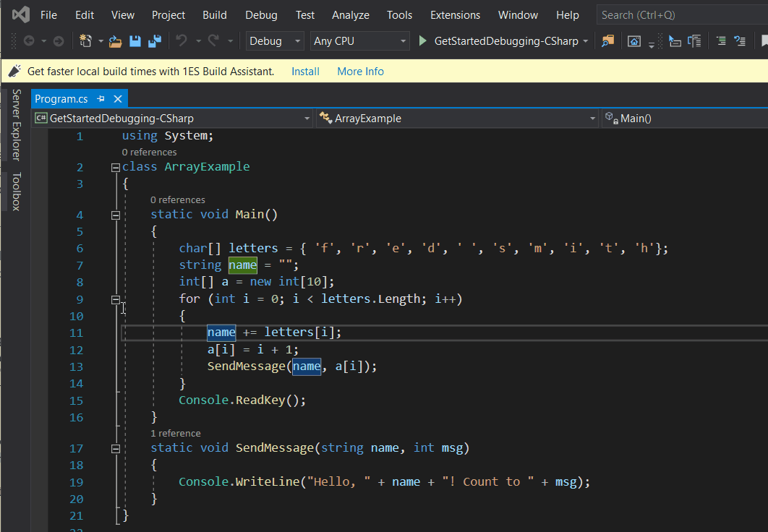The height and width of the screenshot is (532, 768).
Task: Click the Install link in notification bar
Action: (305, 72)
